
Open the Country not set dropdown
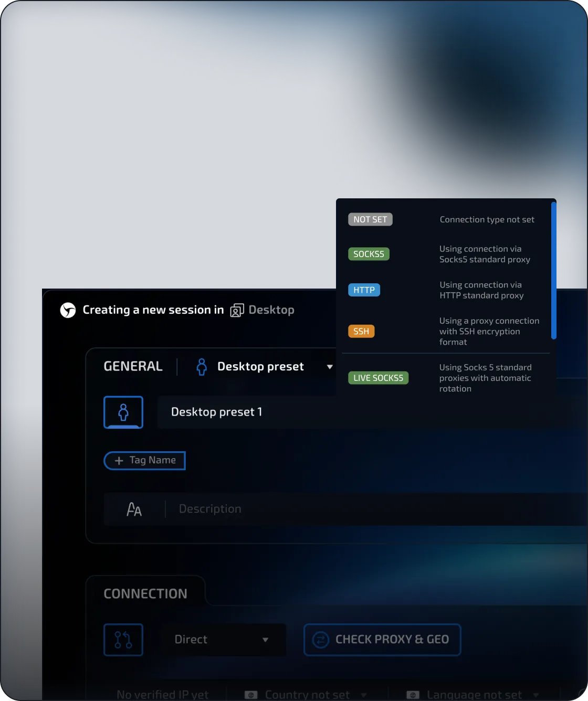pos(307,695)
